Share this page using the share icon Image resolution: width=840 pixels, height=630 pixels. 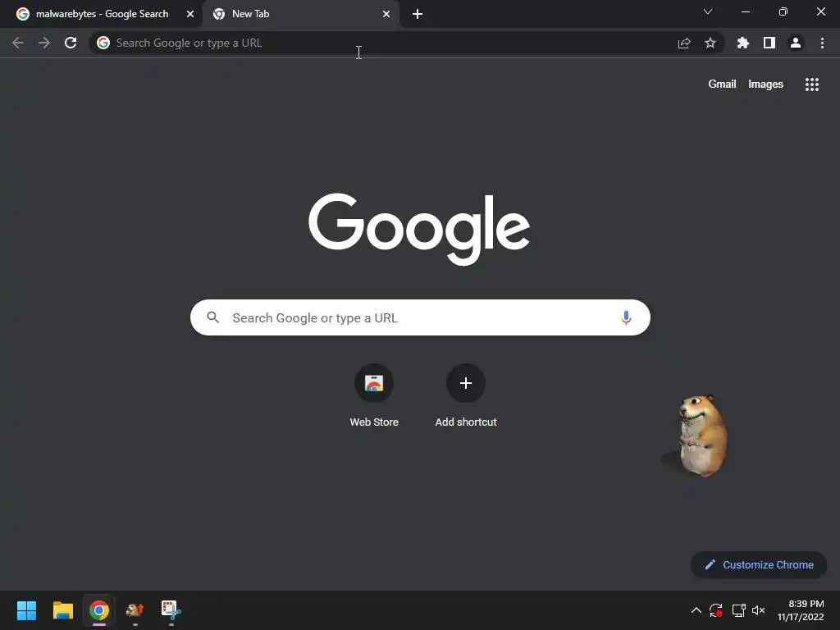point(684,43)
